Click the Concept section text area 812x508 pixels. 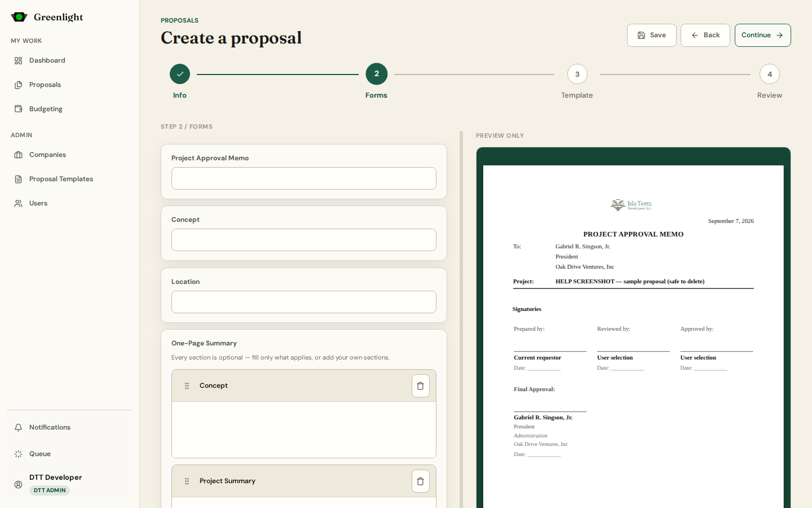[304, 430]
